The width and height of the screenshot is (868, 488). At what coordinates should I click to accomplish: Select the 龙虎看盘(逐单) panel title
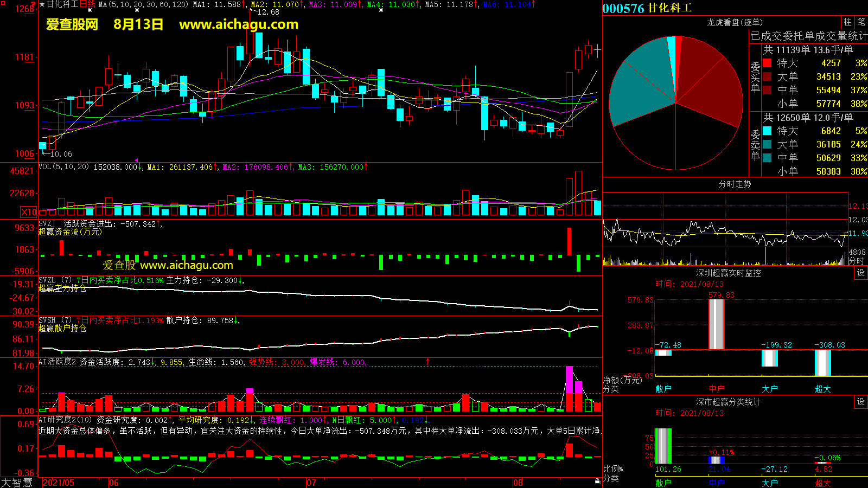tap(735, 22)
